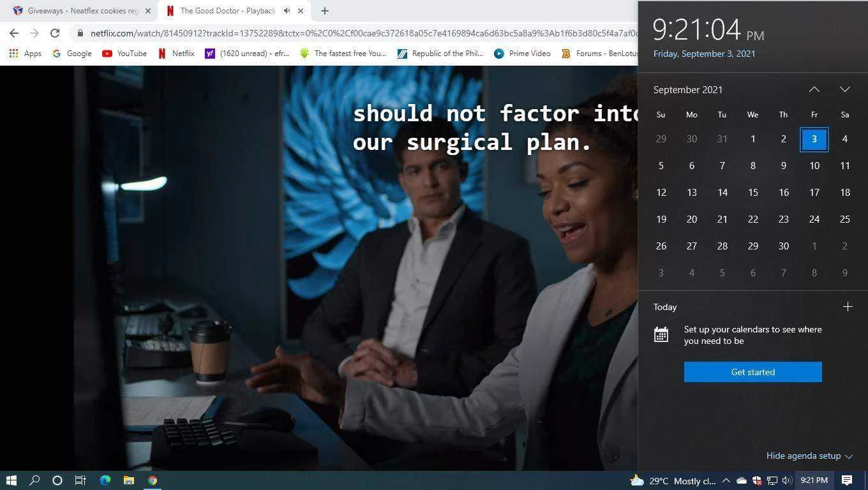Mute The Good Doctor tab audio icon

tap(287, 11)
